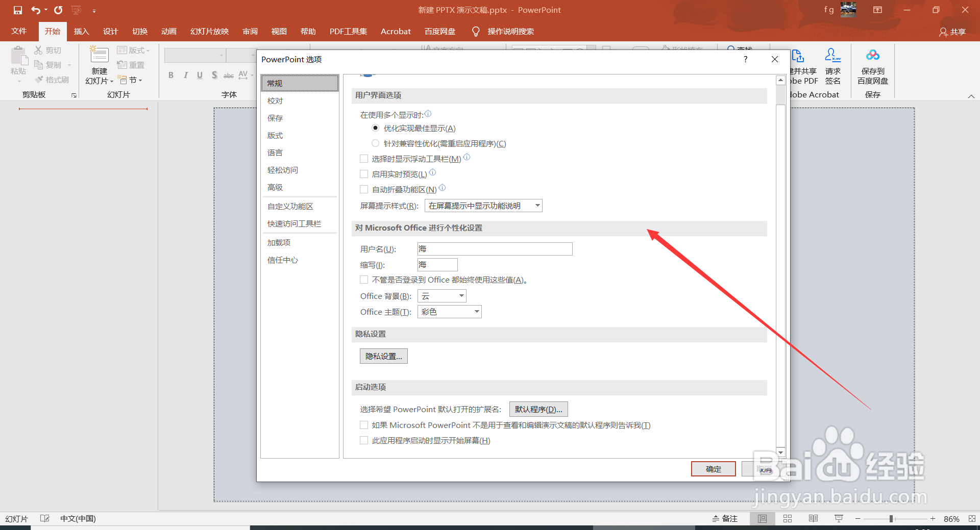Screen dimensions: 980x530
Task: Click the Start from Beginning slideshow icon
Action: click(x=77, y=10)
